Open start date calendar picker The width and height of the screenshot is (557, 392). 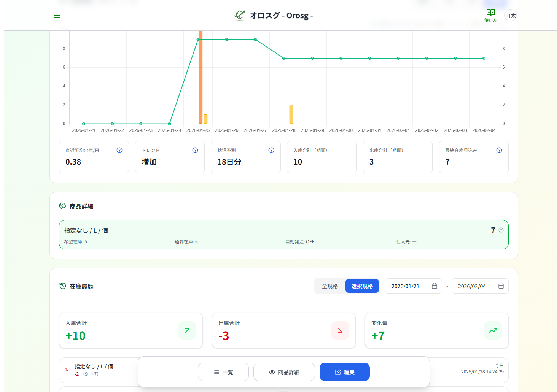[434, 286]
